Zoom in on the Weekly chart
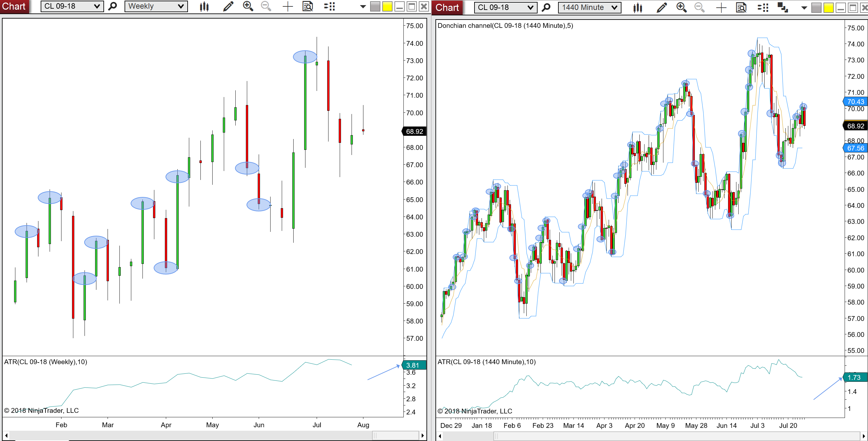The image size is (868, 441). click(248, 6)
